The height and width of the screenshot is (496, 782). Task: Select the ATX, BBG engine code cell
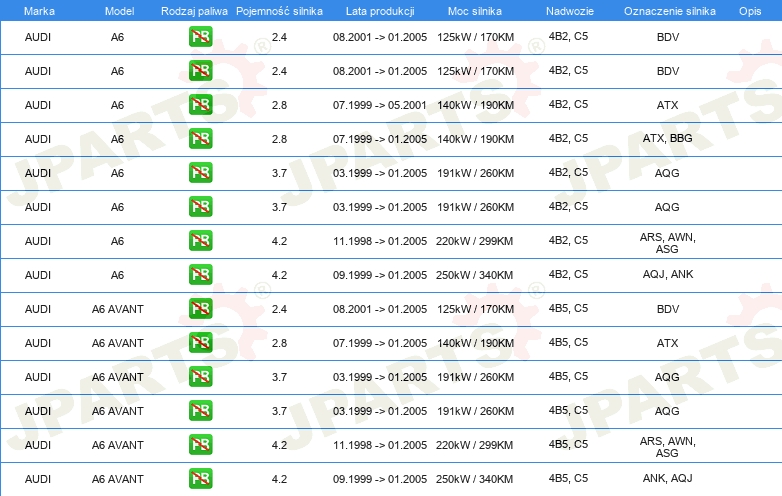point(667,139)
